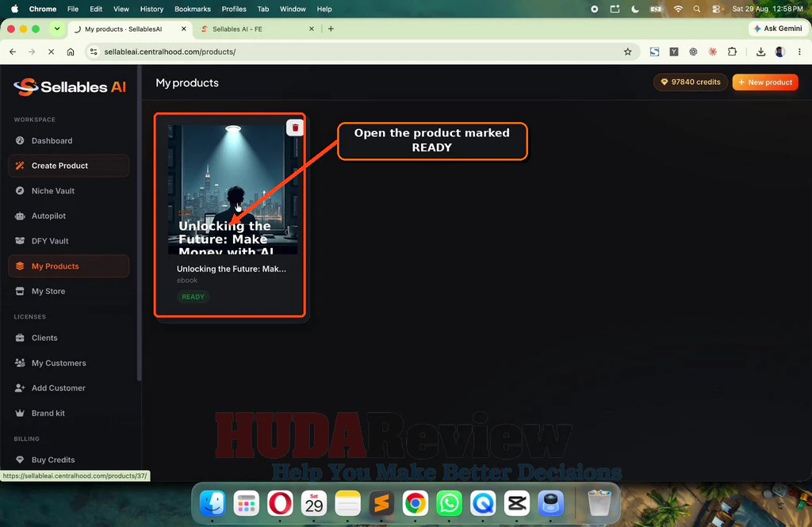Open Create Product in the sidebar
Screen dimensions: 812x527
click(68, 166)
